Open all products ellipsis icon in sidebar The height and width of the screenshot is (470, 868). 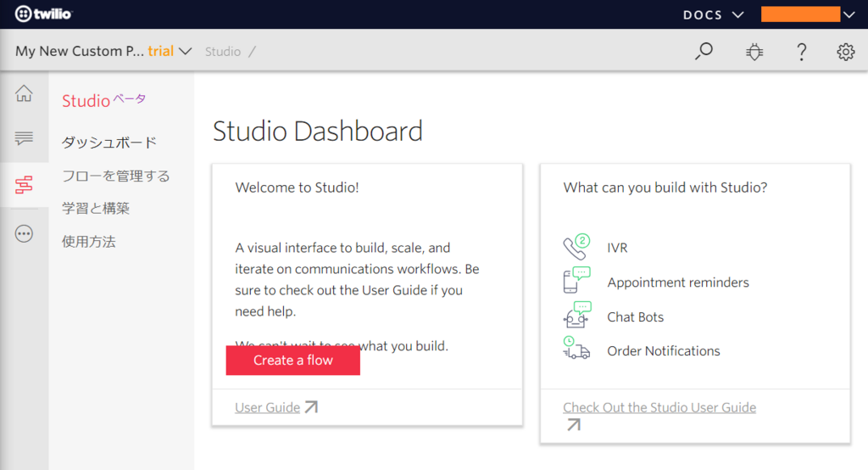click(x=24, y=234)
